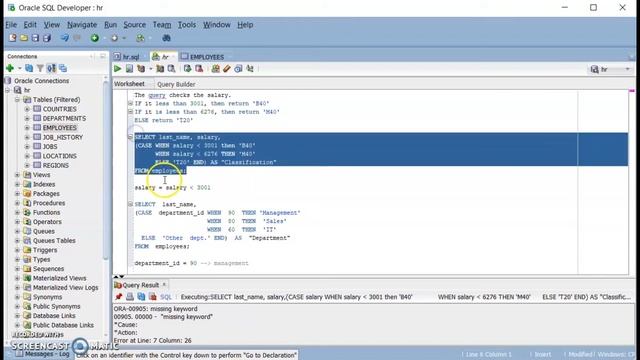The height and width of the screenshot is (360, 640).
Task: Open the Team menu
Action: click(162, 25)
